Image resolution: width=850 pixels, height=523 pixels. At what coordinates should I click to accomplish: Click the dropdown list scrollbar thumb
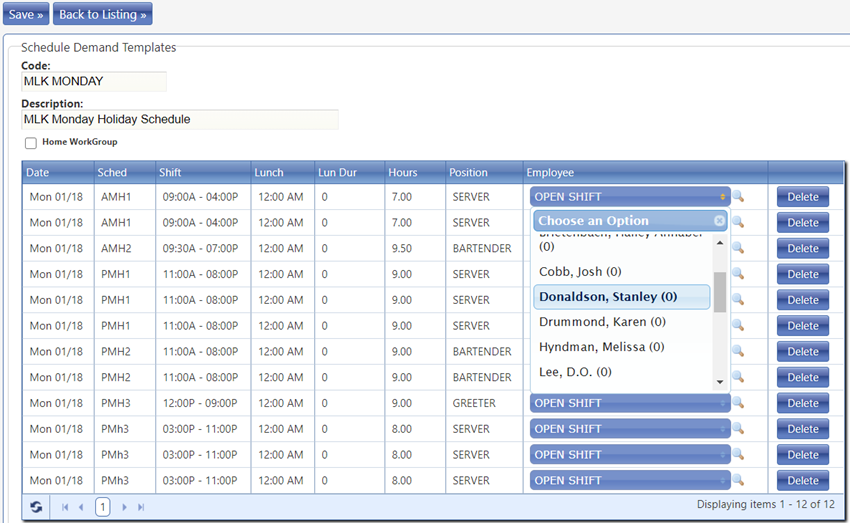[719, 292]
